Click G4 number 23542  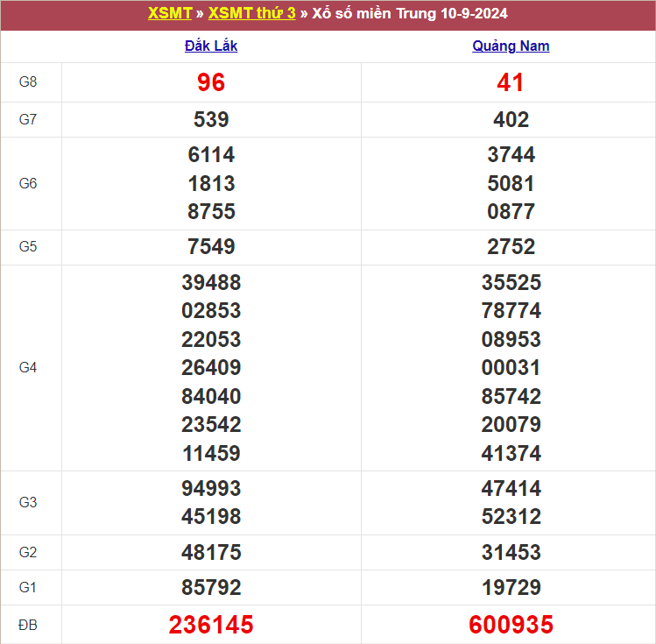coord(211,425)
